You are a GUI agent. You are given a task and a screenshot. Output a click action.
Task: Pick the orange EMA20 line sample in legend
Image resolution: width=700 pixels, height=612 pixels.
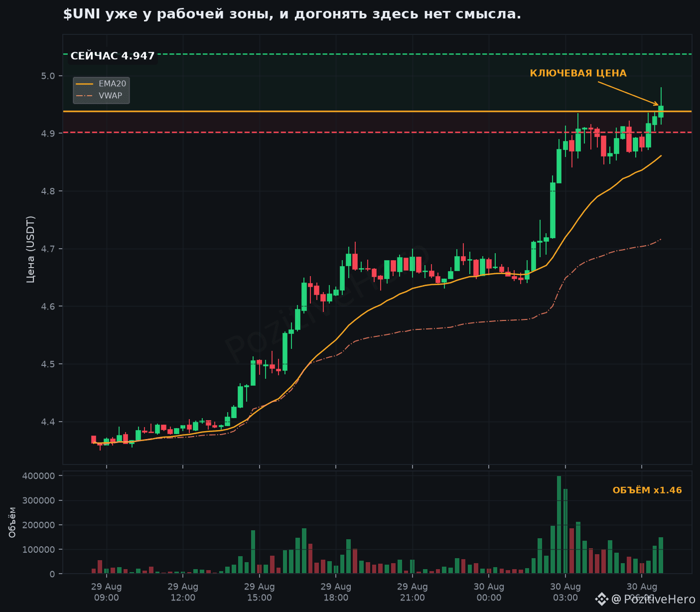pos(85,84)
